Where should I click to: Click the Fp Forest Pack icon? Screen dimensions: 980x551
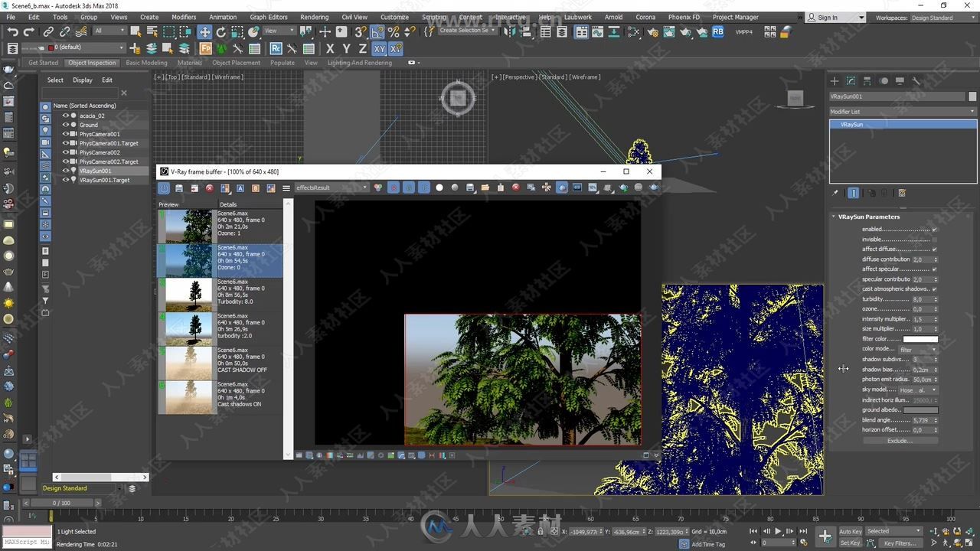click(x=205, y=48)
